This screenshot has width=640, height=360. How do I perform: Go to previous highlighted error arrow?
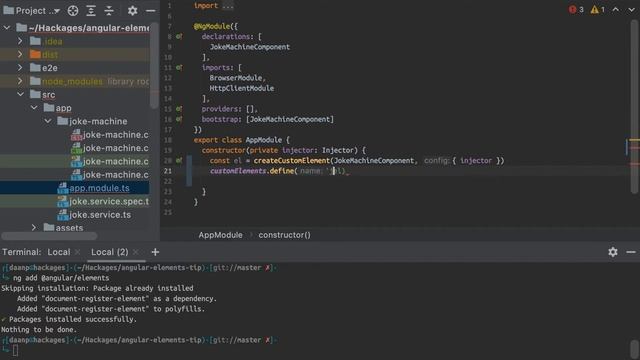616,9
